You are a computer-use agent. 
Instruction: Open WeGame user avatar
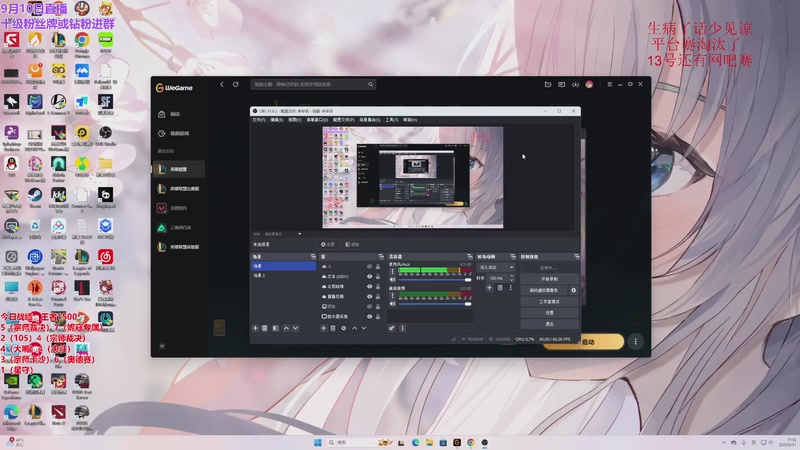click(x=589, y=84)
